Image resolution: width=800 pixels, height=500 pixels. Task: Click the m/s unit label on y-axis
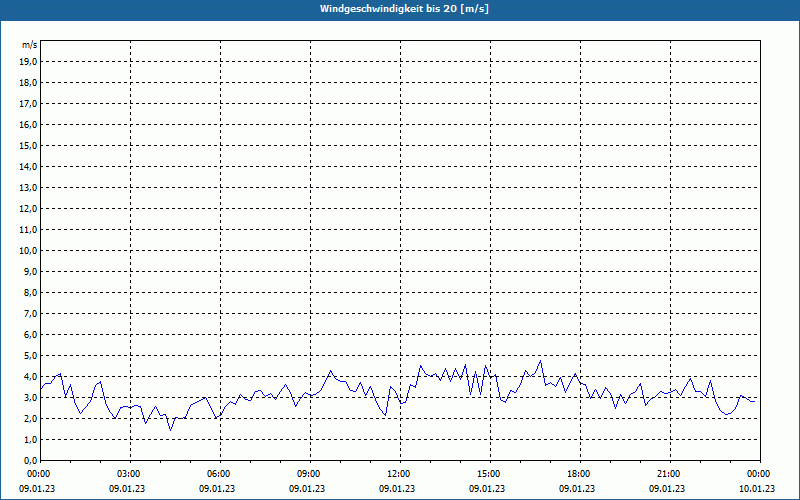pos(29,45)
